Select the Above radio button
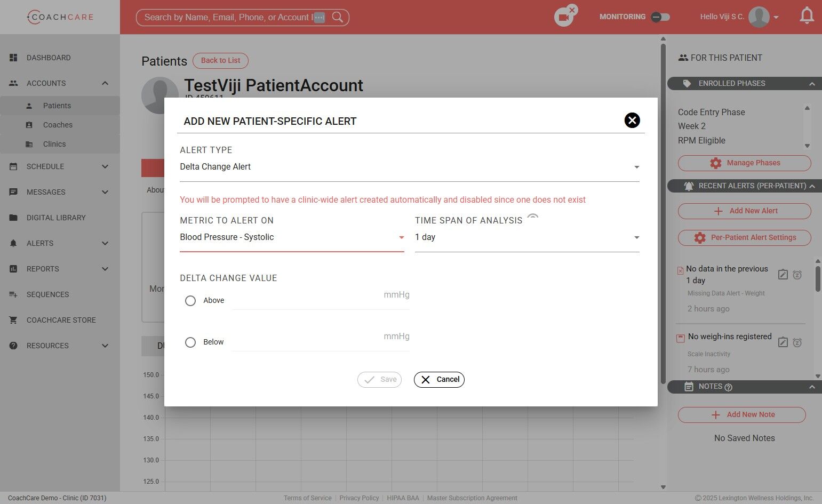Viewport: 822px width, 504px height. [x=190, y=301]
